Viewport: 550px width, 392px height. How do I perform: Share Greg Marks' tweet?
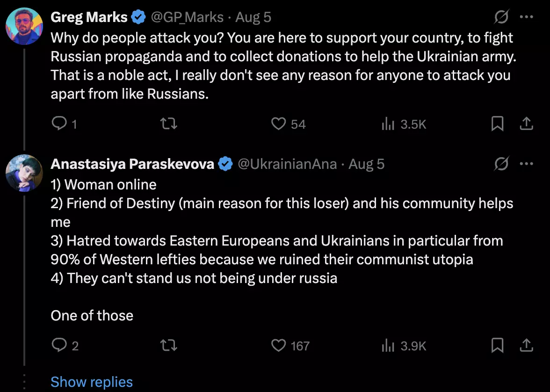(526, 124)
